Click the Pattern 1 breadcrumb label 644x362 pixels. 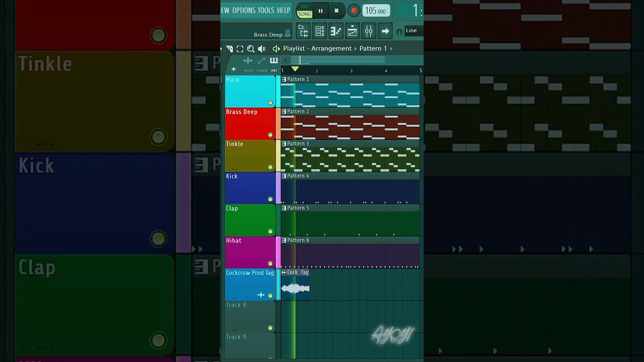click(x=373, y=49)
